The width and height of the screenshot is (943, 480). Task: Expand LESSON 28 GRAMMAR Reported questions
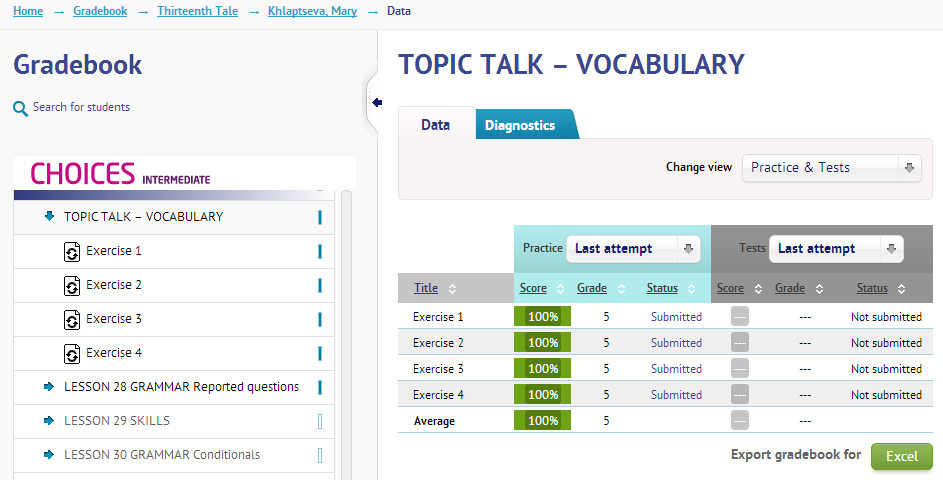pyautogui.click(x=49, y=386)
